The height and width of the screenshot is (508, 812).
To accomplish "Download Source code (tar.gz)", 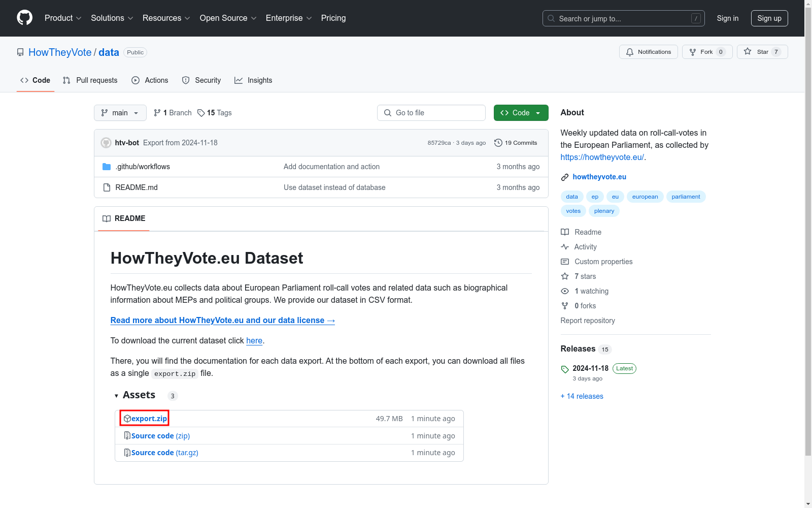I will (165, 453).
